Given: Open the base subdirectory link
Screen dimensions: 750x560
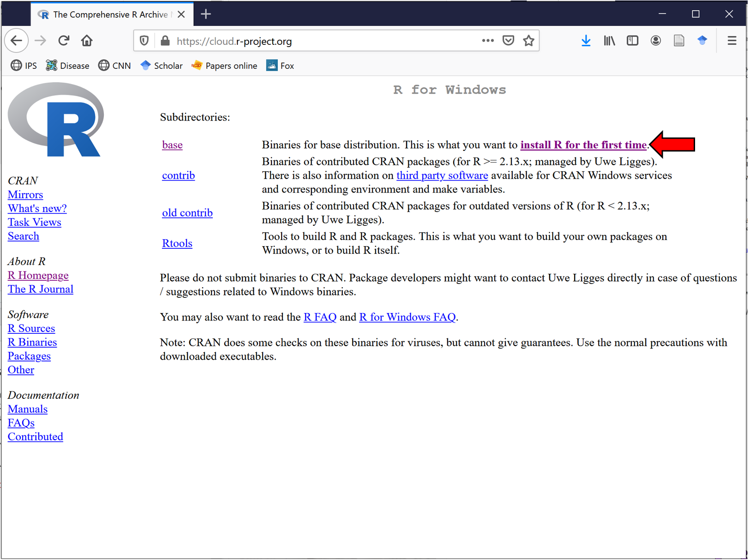Looking at the screenshot, I should 172,145.
